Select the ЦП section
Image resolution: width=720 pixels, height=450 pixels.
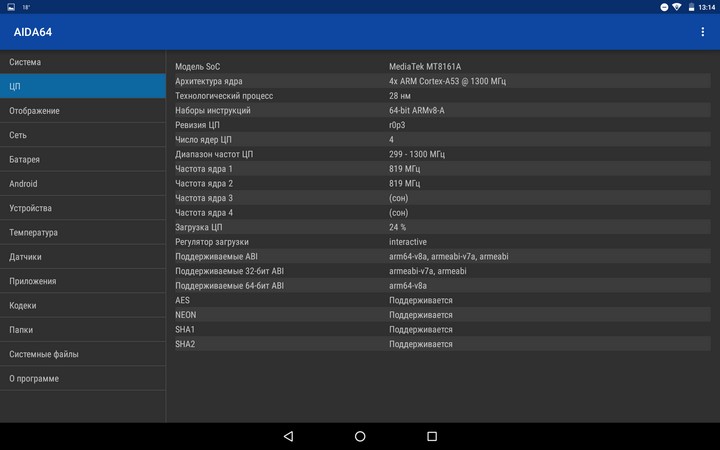pyautogui.click(x=83, y=86)
